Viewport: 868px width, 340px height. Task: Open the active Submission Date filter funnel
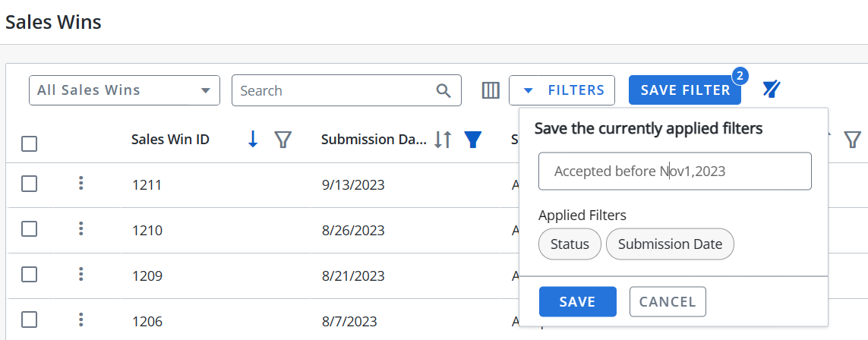click(x=472, y=140)
